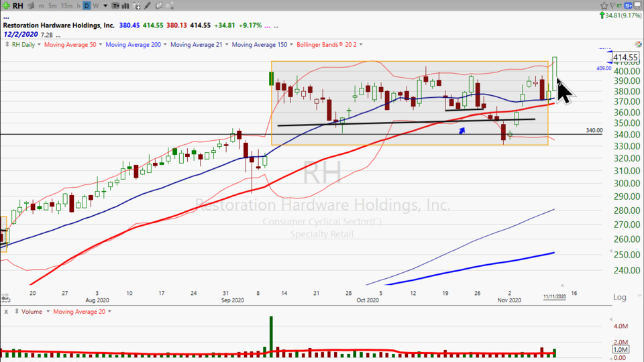Viewport: 644px width, 362px height.
Task: Open the blue S dropdown button
Action: click(x=628, y=5)
